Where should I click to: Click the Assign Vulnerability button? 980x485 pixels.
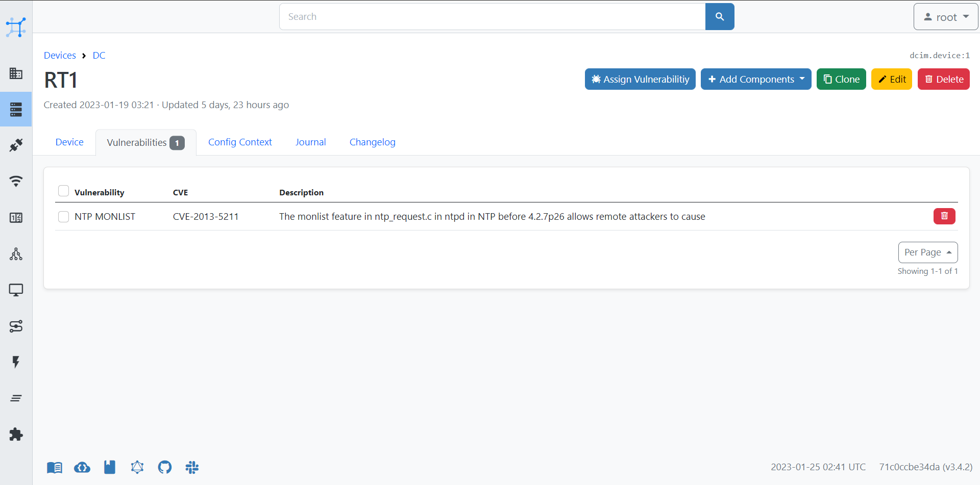640,79
